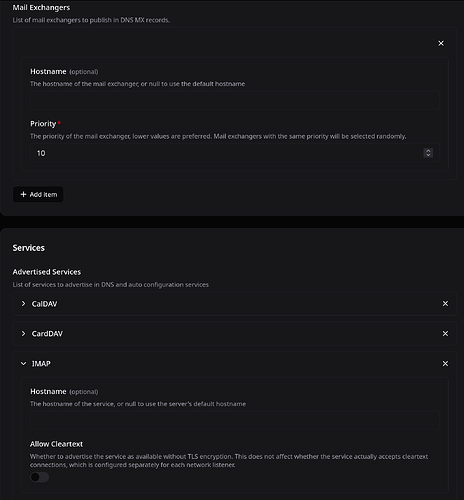This screenshot has height=500, width=464.
Task: Click the Services section heading
Action: pyautogui.click(x=29, y=248)
